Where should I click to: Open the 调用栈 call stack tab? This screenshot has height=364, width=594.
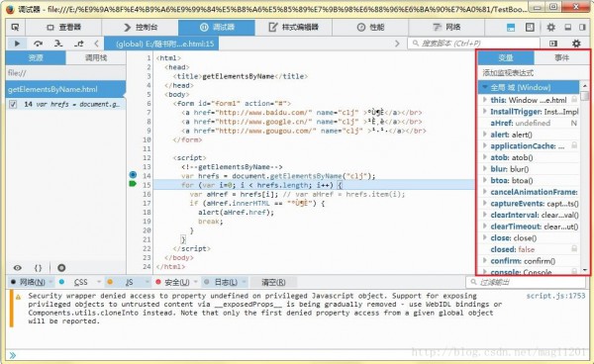tap(96, 58)
